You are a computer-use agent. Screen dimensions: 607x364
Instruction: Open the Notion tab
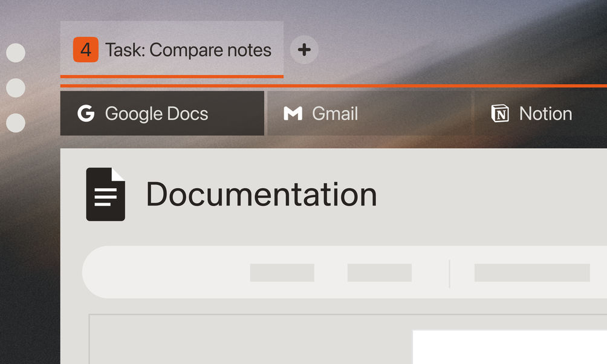point(545,114)
